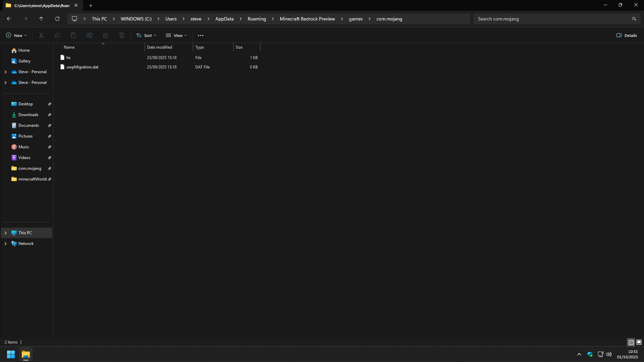Click the Up directory arrow
This screenshot has width=644, height=362.
click(x=41, y=19)
